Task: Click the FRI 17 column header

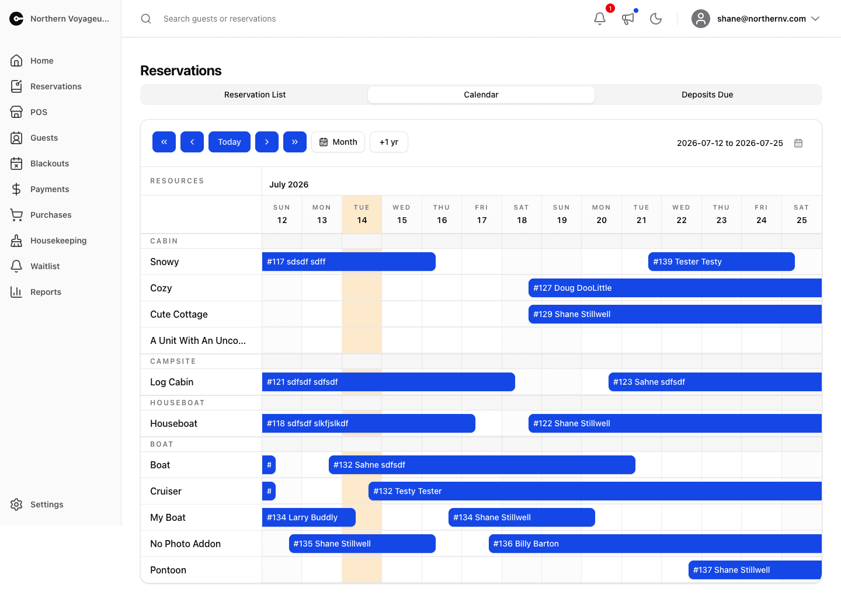Action: click(482, 214)
